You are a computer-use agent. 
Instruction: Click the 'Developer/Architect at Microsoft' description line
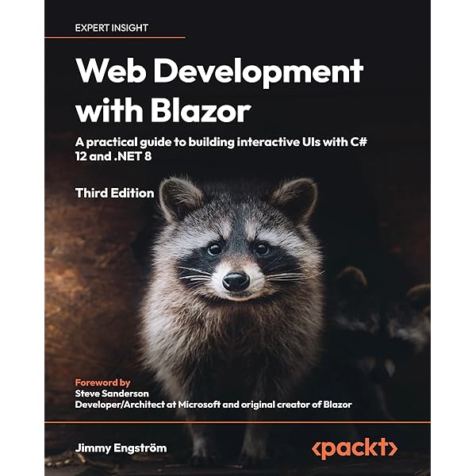(213, 405)
